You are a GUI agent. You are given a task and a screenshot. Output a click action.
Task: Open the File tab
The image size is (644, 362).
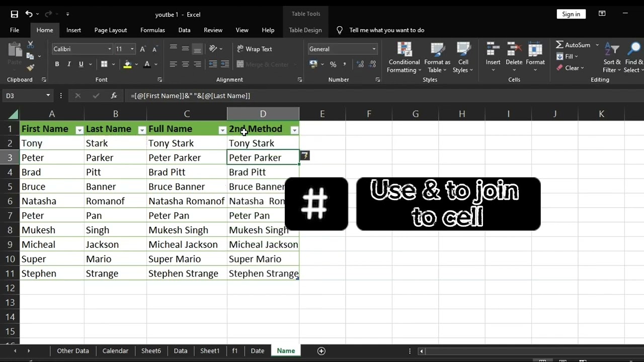click(15, 30)
